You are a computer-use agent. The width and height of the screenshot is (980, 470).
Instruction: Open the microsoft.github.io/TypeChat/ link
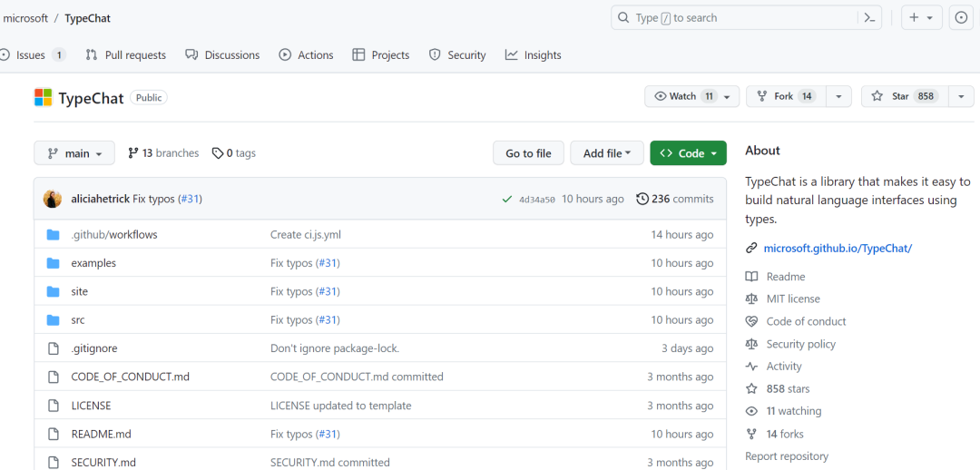[x=838, y=248]
